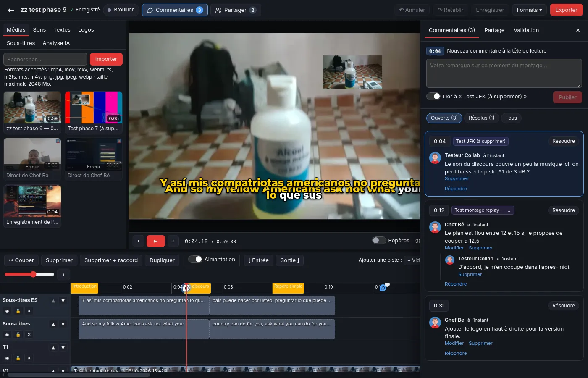The width and height of the screenshot is (588, 378).
Task: Move the Sous-titres ES track down
Action: (63, 301)
